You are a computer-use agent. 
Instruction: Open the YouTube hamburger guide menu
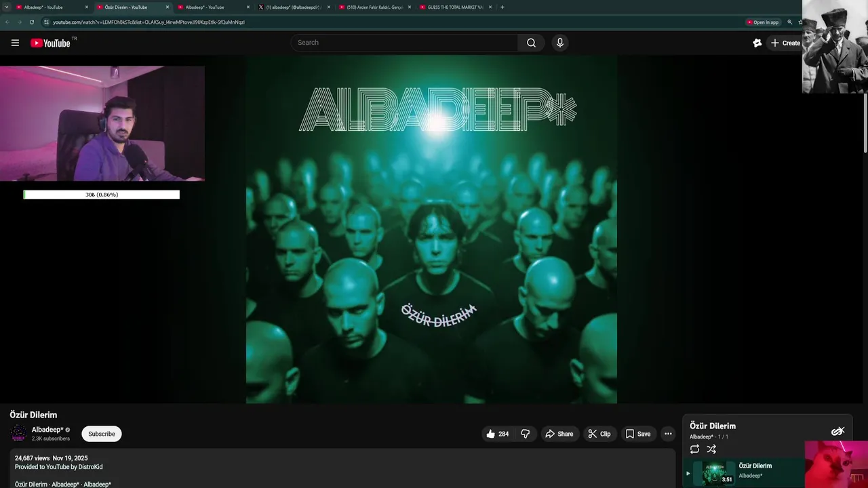15,43
